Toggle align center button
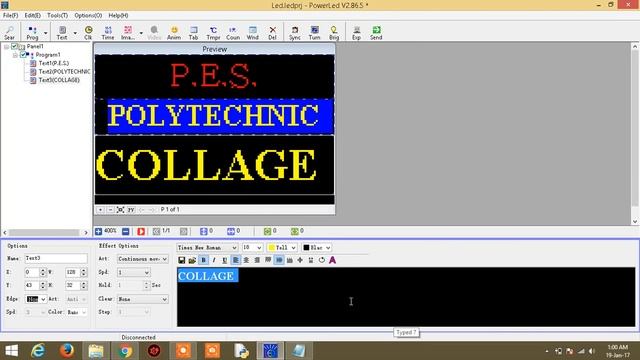Image resolution: width=640 pixels, height=360 pixels. pos(246,260)
